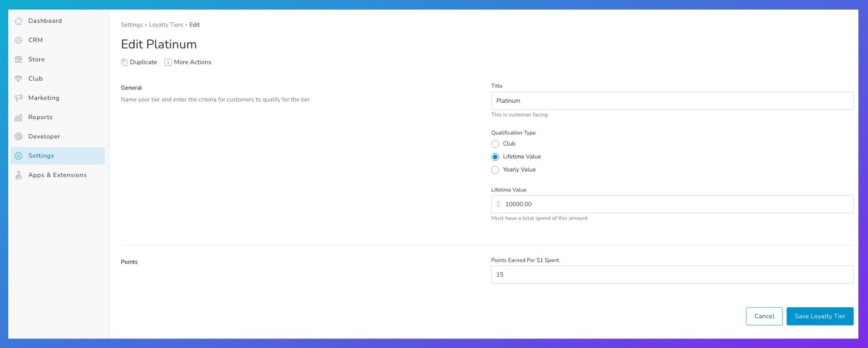Click the Developer sidebar label
This screenshot has height=348, width=868.
click(44, 137)
